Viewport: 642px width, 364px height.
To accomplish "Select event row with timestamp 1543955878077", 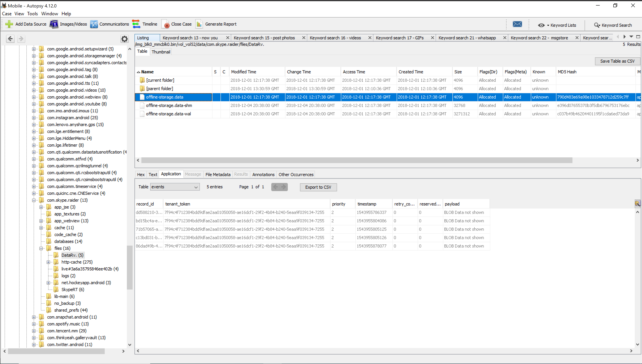I will click(x=312, y=246).
